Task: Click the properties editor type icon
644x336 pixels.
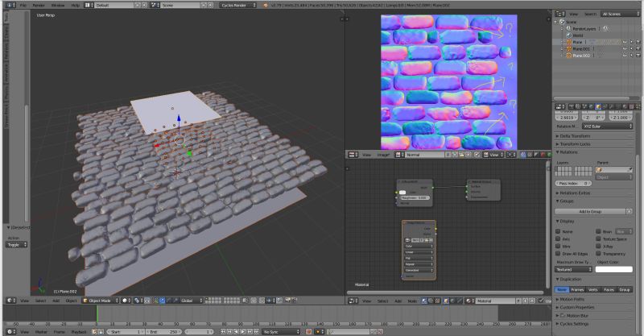Action: (x=560, y=106)
